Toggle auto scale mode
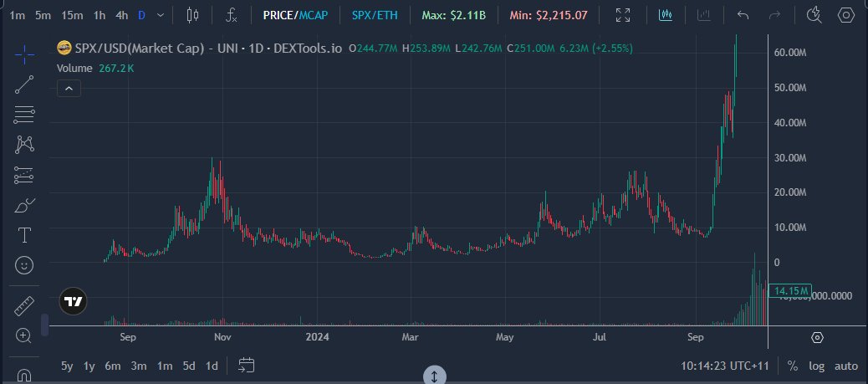The image size is (868, 384). (x=846, y=366)
